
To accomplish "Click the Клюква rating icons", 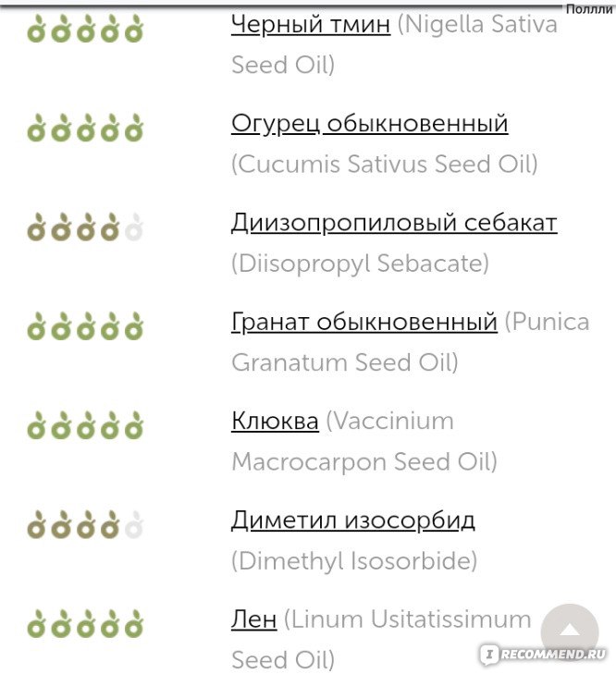I will [x=85, y=425].
